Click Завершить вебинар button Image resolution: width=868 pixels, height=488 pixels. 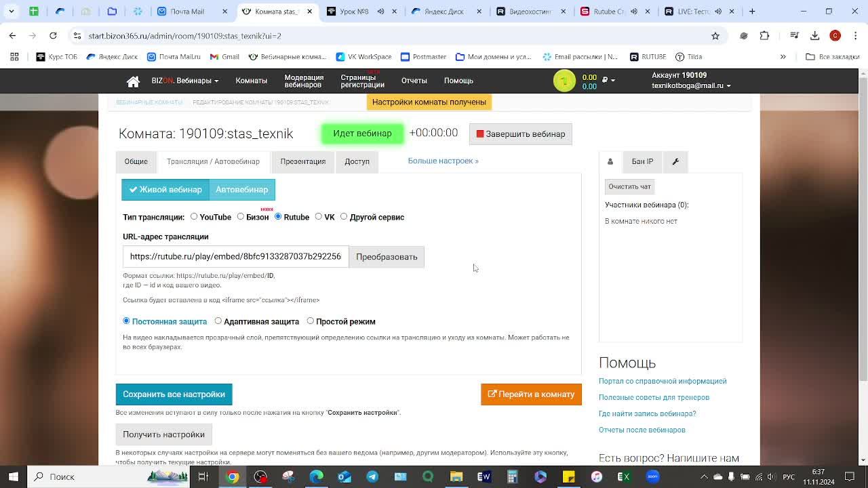click(x=521, y=134)
